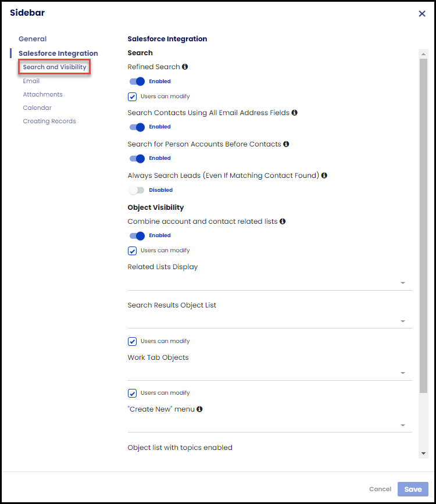Click the Object list with topics enabled label
This screenshot has width=436, height=504.
(180, 448)
